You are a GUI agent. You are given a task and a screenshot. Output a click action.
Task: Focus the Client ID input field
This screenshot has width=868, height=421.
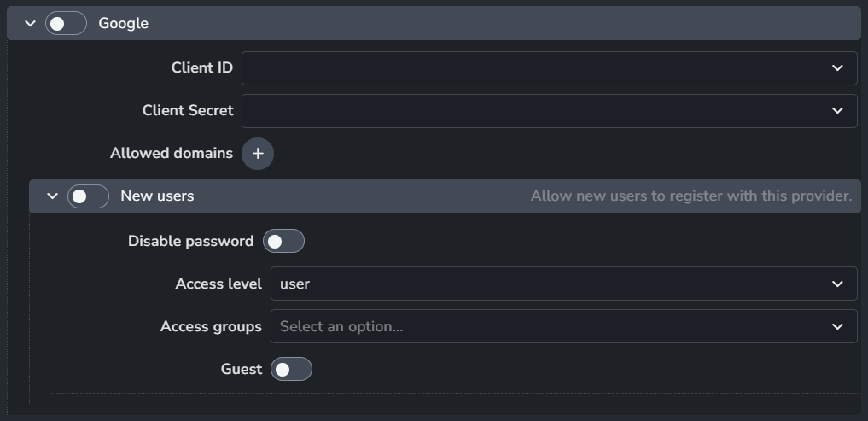click(x=529, y=68)
